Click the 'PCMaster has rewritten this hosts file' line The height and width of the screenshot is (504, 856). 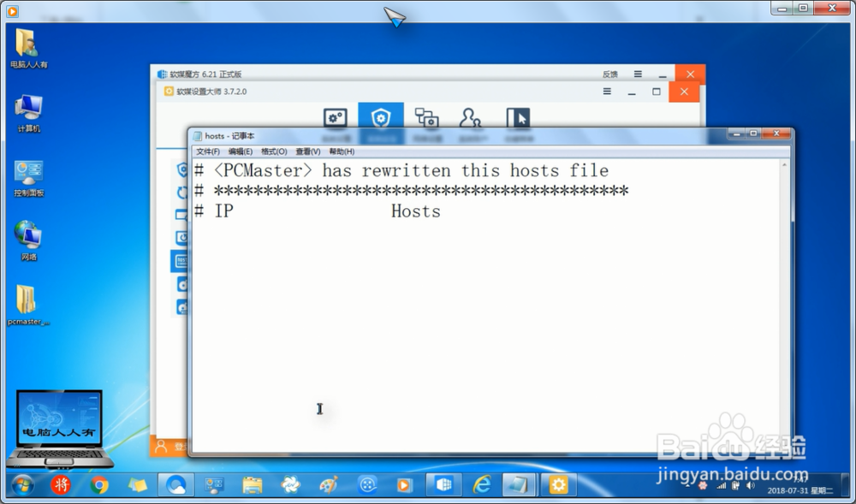click(x=401, y=171)
